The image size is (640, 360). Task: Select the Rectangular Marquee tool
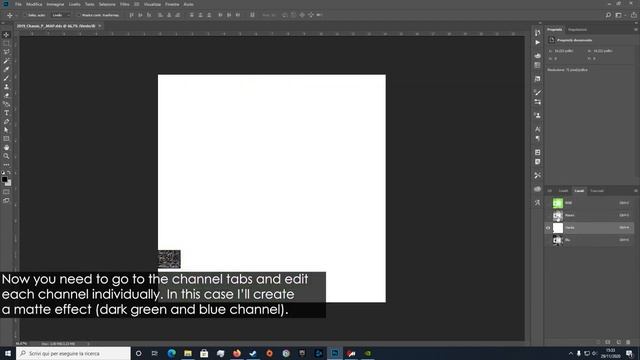pos(6,43)
